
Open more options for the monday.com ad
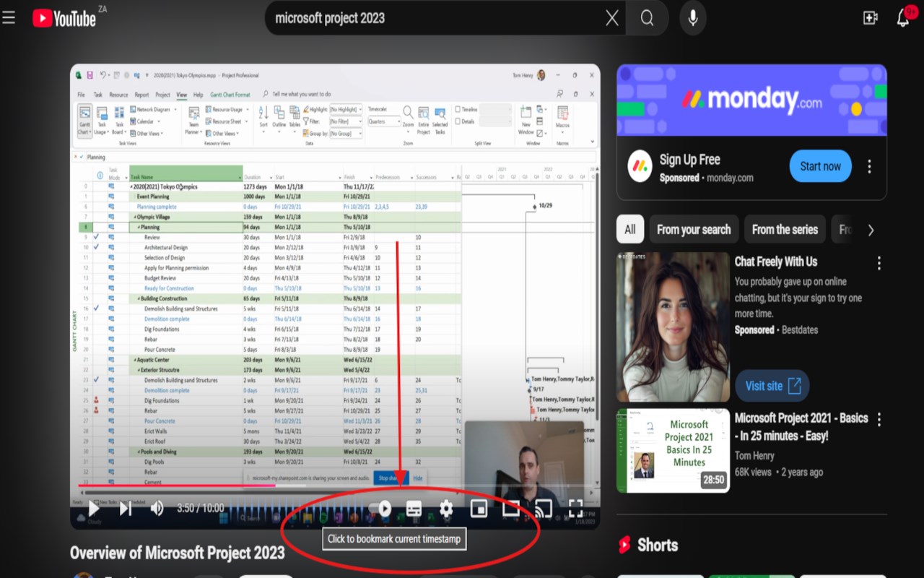869,167
